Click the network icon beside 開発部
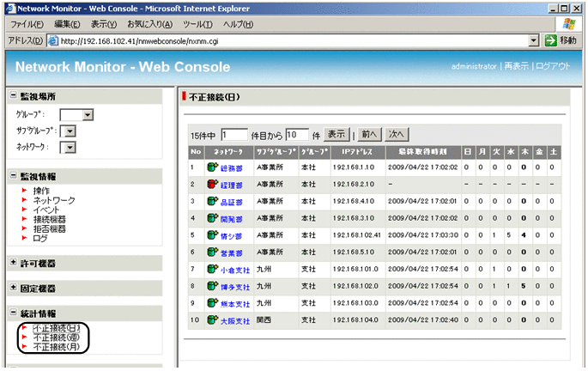Viewport: 588px width, 371px height. (x=213, y=218)
